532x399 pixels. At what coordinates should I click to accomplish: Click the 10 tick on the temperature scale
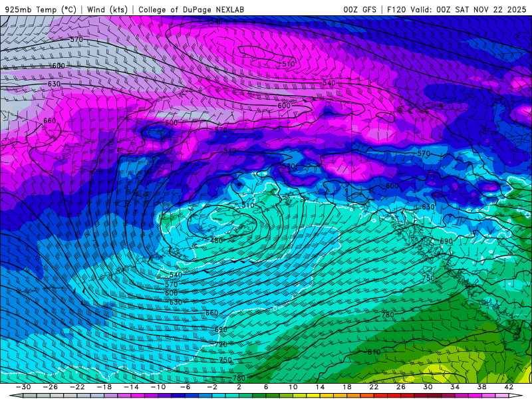click(x=293, y=387)
